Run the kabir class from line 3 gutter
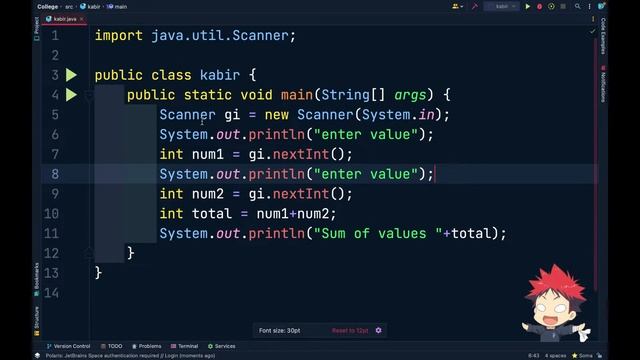 click(71, 75)
